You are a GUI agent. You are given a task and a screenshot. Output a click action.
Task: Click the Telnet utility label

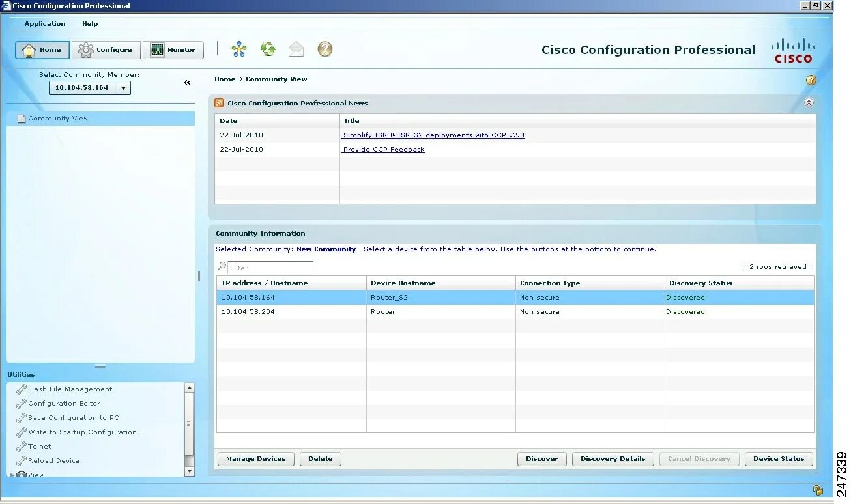tap(40, 447)
